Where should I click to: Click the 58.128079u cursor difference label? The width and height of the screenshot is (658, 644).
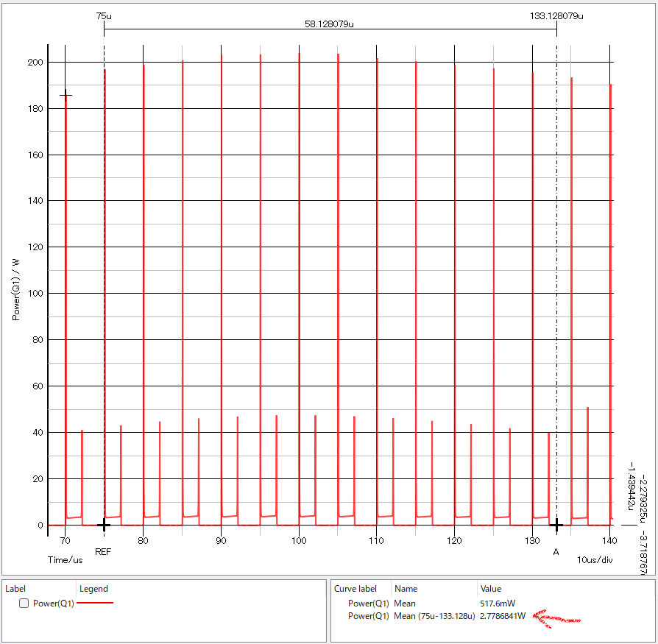329,24
